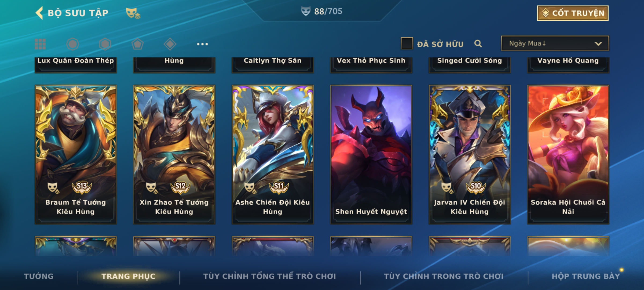The height and width of the screenshot is (290, 644).
Task: Select the hexagon rarity filter icon
Action: click(105, 44)
